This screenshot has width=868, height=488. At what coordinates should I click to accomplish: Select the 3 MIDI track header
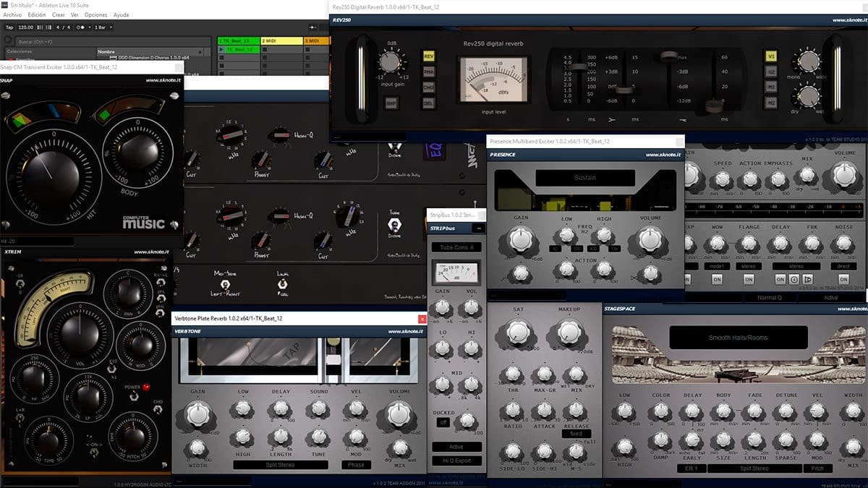pyautogui.click(x=315, y=41)
